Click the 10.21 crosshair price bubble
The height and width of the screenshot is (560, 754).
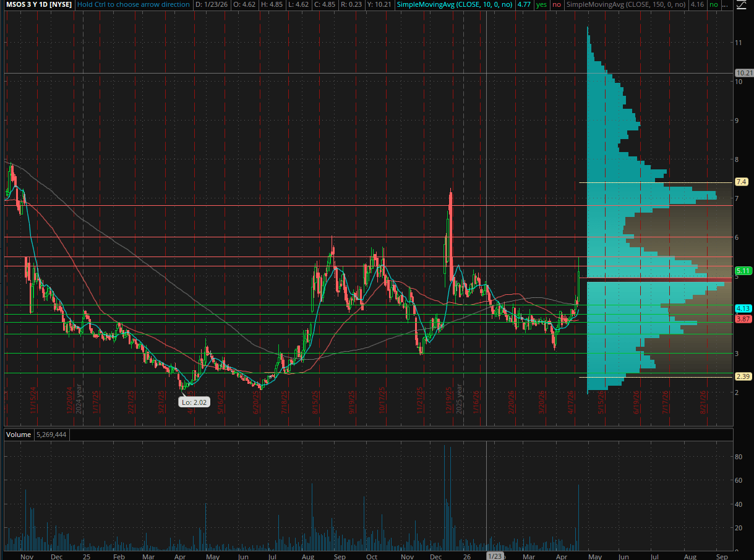(743, 73)
